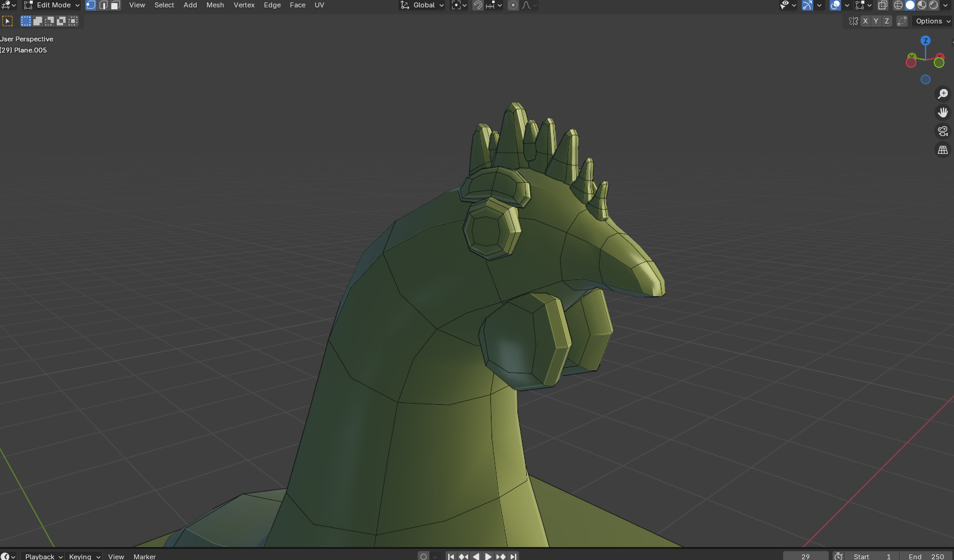Click the current frame field showing 29
Image resolution: width=954 pixels, height=560 pixels.
pos(806,556)
